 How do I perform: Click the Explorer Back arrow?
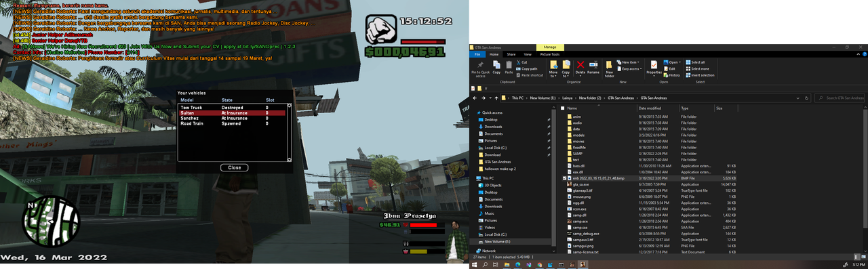475,98
